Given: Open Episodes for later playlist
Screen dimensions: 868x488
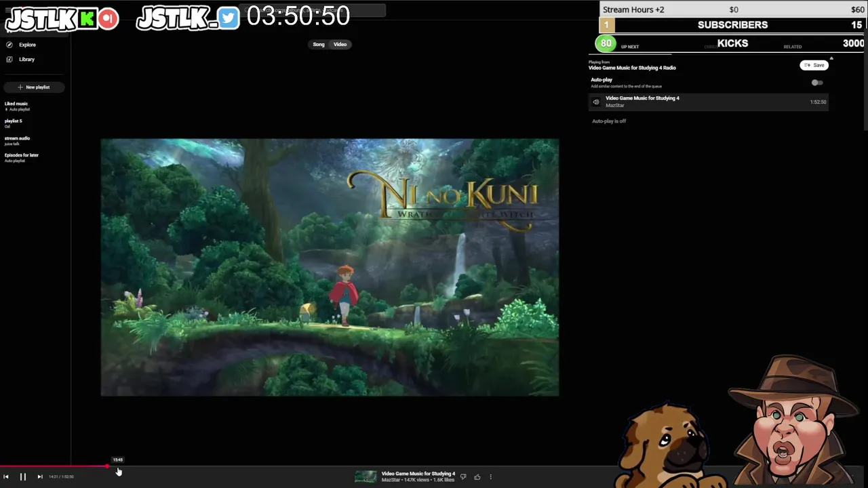Looking at the screenshot, I should [x=22, y=157].
